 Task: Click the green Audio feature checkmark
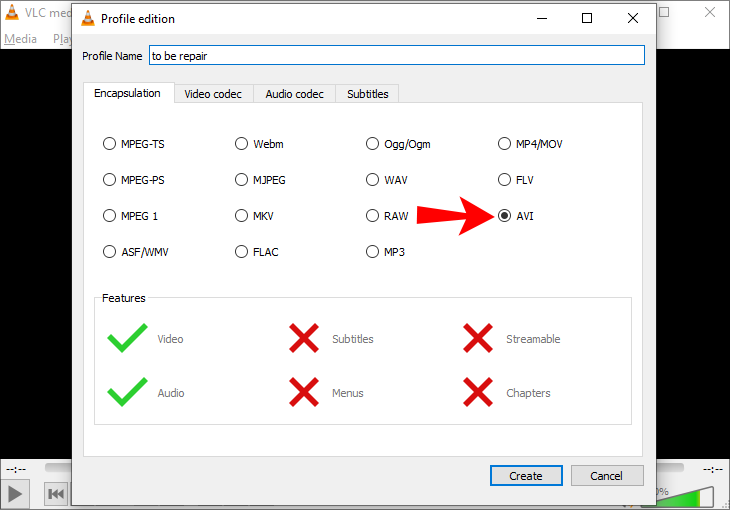127,393
